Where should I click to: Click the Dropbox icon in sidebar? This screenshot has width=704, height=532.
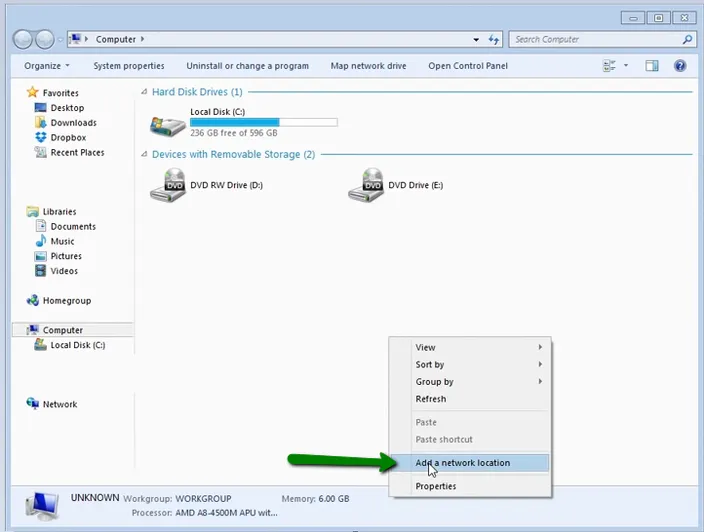tap(40, 137)
